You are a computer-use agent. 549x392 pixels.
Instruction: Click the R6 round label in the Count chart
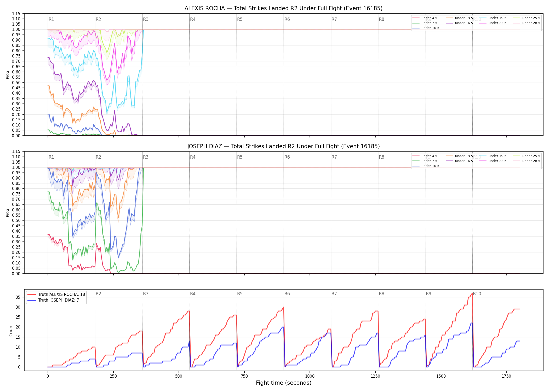click(x=287, y=294)
